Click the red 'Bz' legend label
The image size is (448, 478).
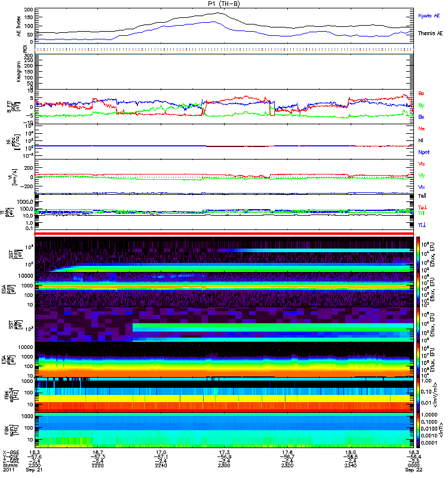click(x=421, y=93)
